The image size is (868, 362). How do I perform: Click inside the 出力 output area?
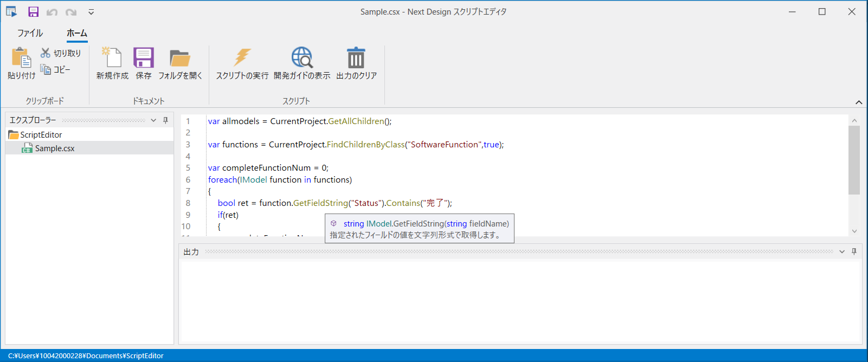coord(520,302)
